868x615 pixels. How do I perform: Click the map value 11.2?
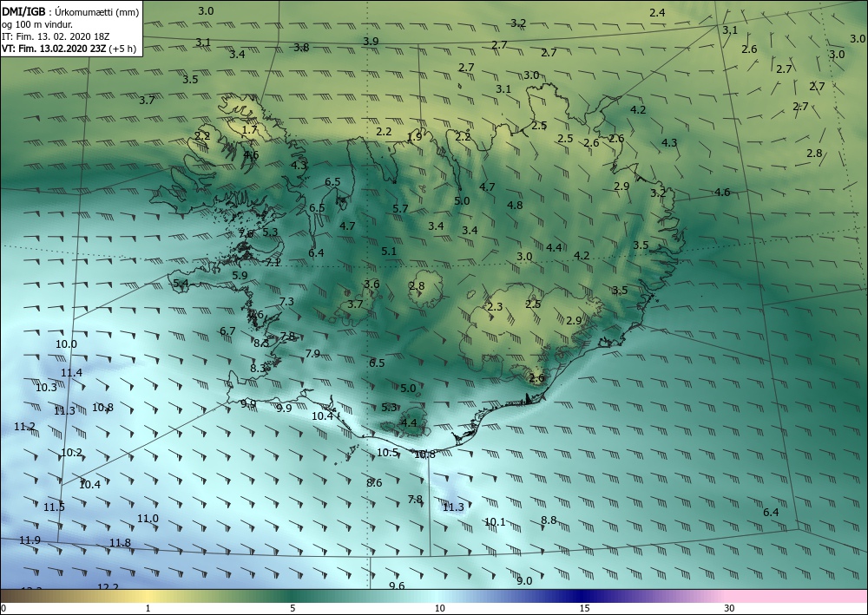pyautogui.click(x=24, y=427)
